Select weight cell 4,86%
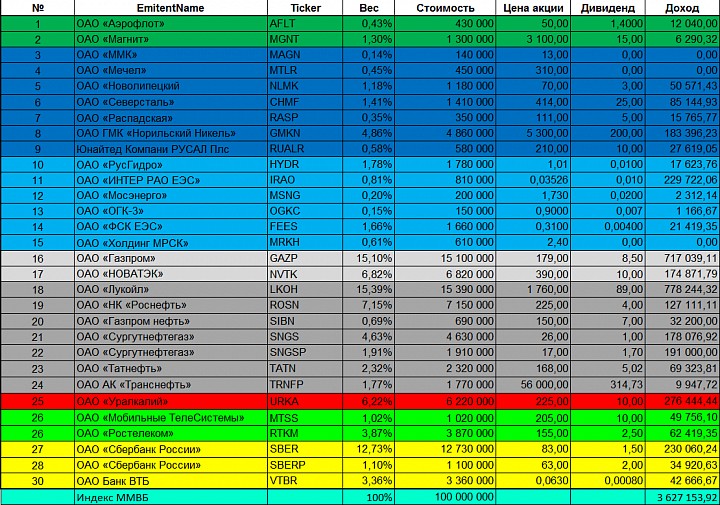The width and height of the screenshot is (720, 505). point(368,133)
